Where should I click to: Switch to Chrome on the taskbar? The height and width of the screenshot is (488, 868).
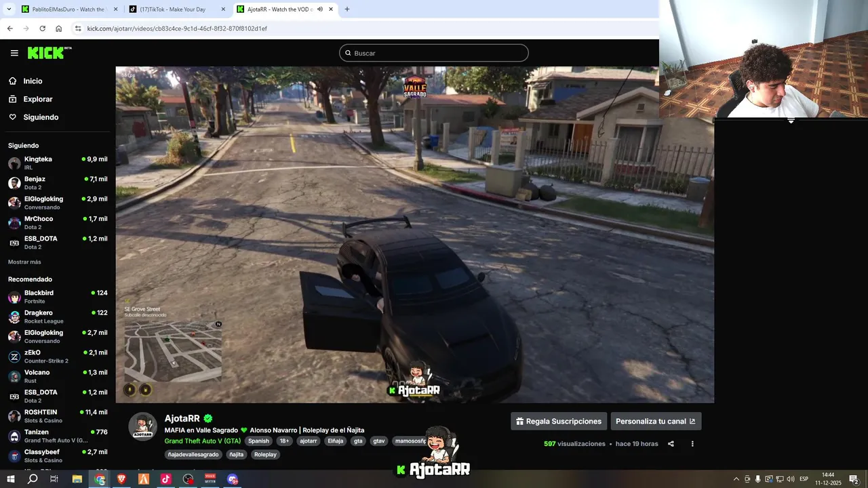pos(100,479)
